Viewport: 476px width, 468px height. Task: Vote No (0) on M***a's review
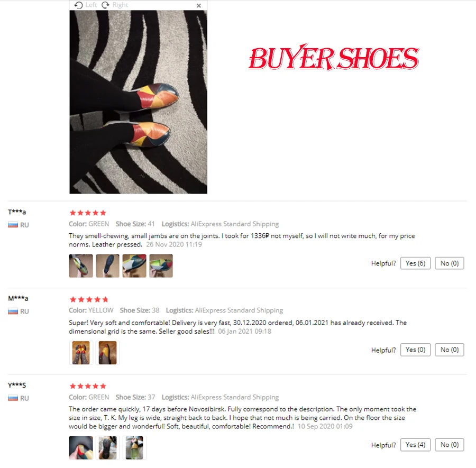449,350
